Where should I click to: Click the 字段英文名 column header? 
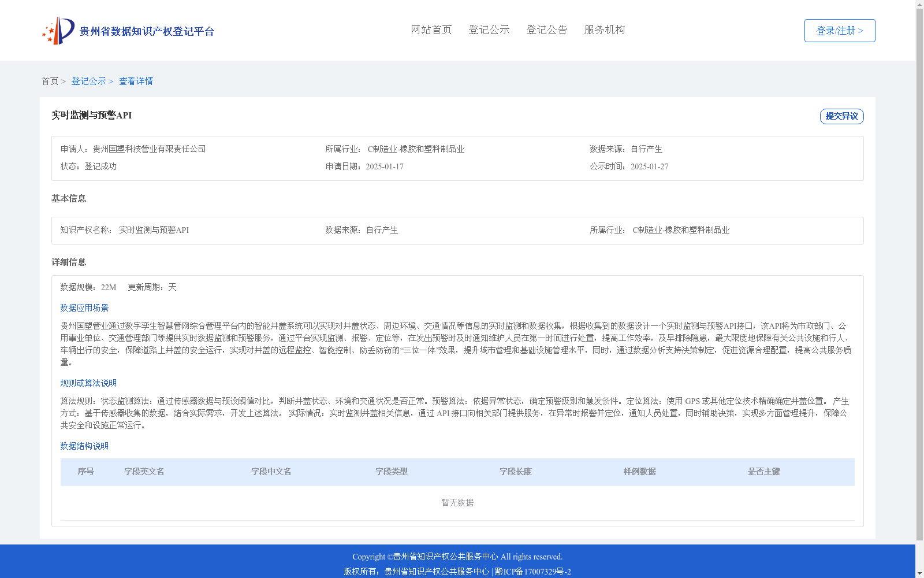click(x=144, y=472)
